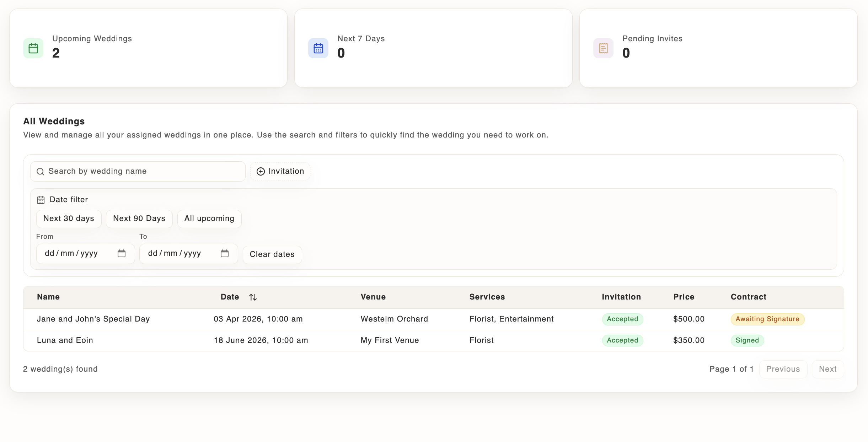Select the Jane and John's Special Day row
This screenshot has height=442, width=868.
pyautogui.click(x=93, y=319)
